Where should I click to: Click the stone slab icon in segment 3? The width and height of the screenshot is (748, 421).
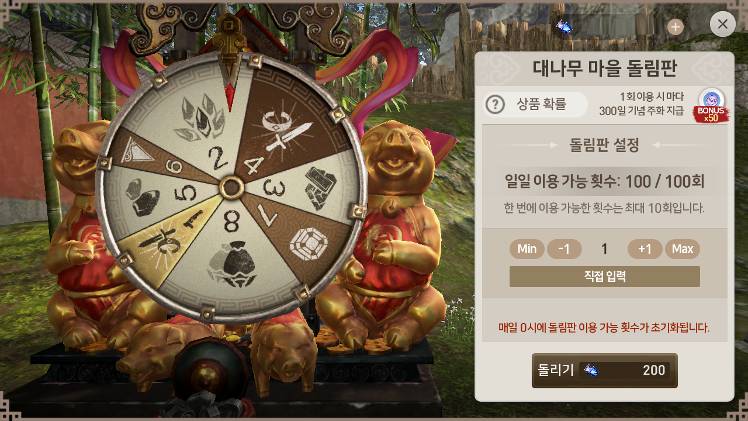(320, 188)
